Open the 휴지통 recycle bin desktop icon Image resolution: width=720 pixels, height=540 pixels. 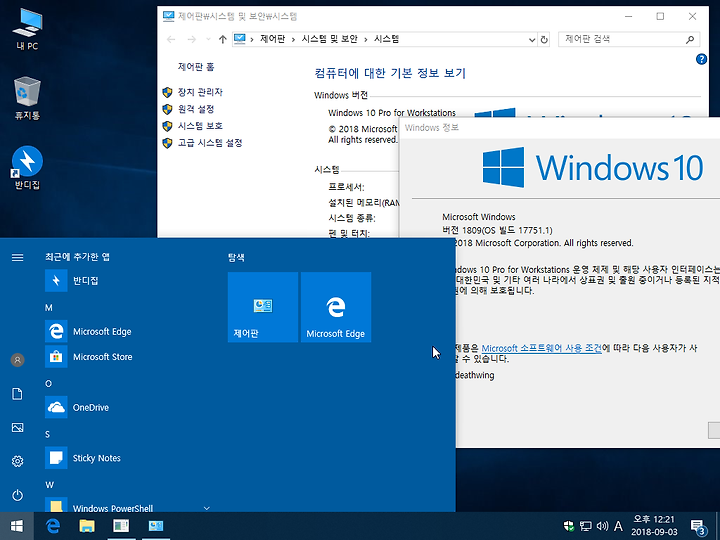coord(27,98)
